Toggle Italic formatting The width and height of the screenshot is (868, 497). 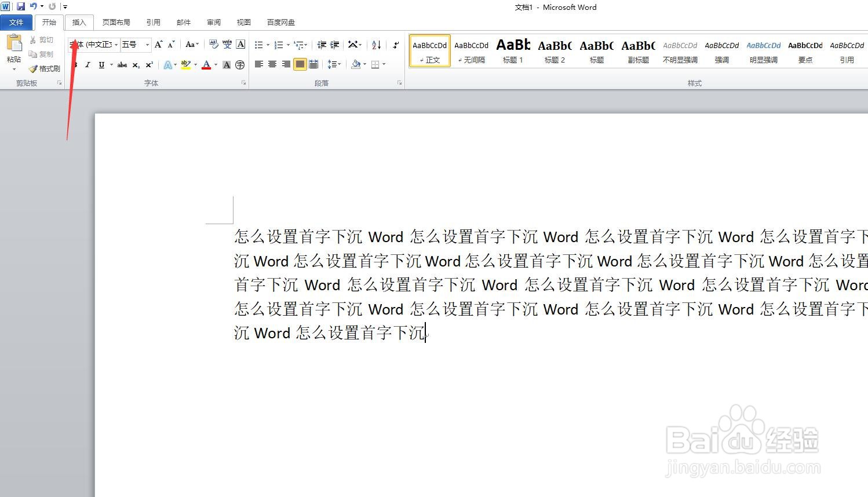[87, 65]
